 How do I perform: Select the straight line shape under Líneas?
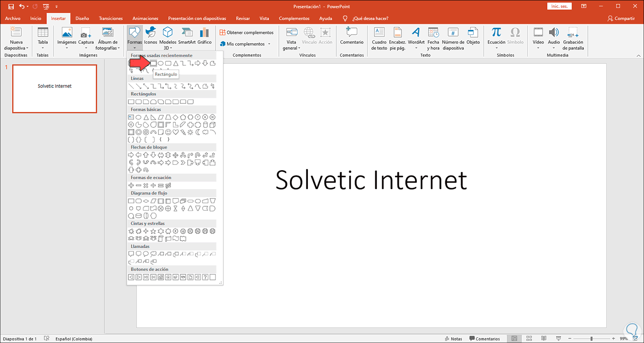131,86
